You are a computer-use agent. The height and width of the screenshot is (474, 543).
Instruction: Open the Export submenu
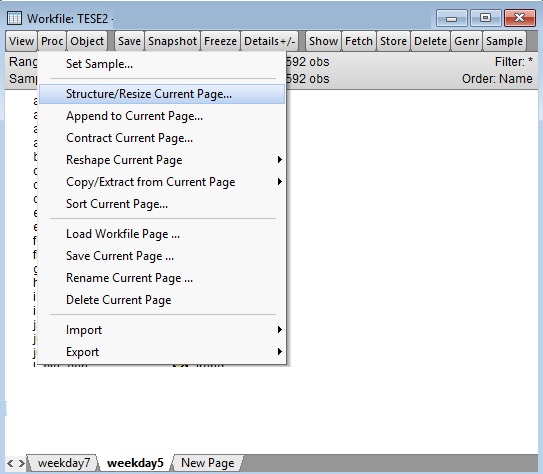(x=161, y=352)
